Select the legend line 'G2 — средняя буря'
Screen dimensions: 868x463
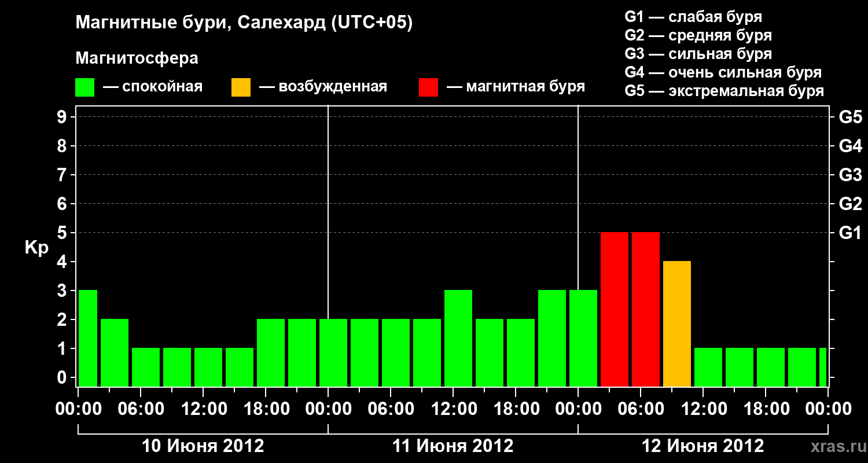(x=698, y=35)
